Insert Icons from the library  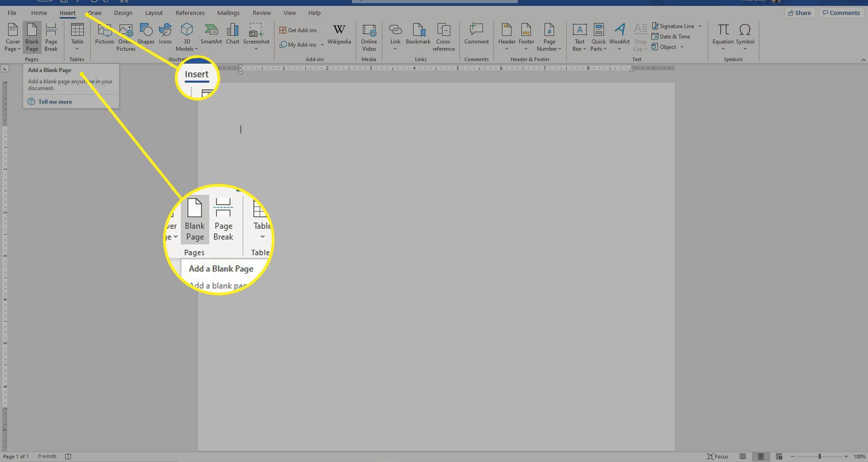[165, 35]
